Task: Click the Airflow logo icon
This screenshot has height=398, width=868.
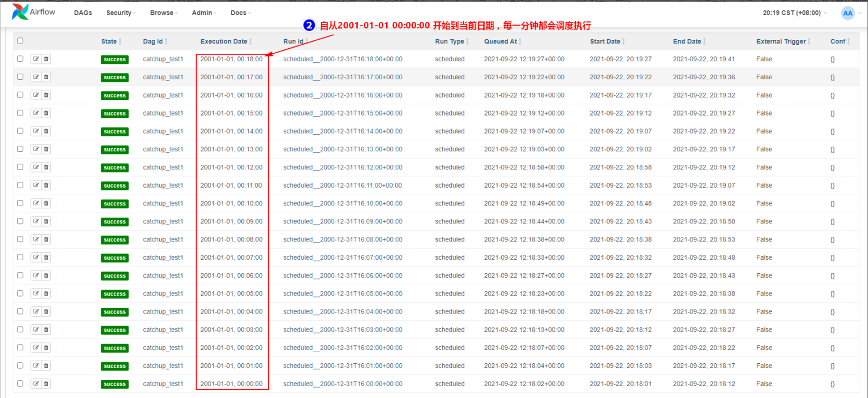Action: 20,12
